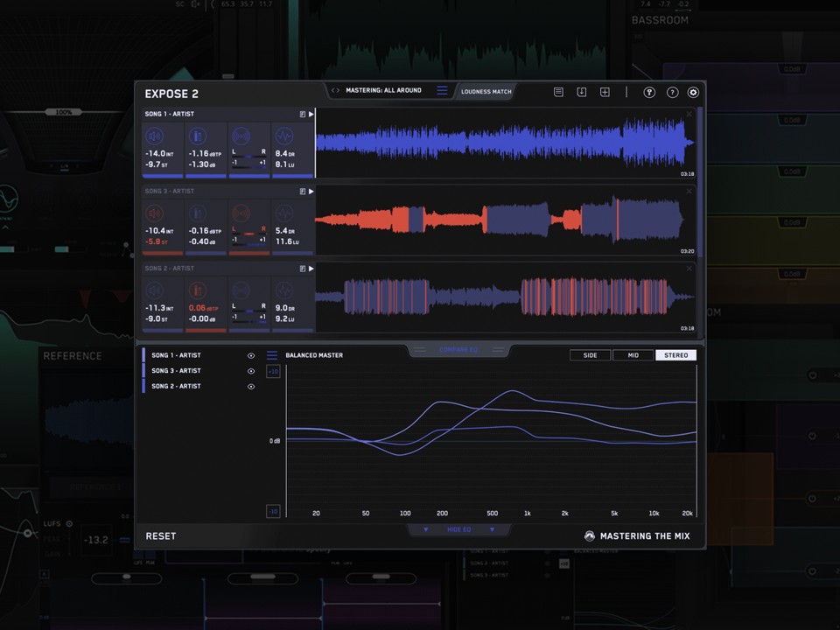
Task: Select Song 1 - Artist in EQ list
Action: click(176, 355)
